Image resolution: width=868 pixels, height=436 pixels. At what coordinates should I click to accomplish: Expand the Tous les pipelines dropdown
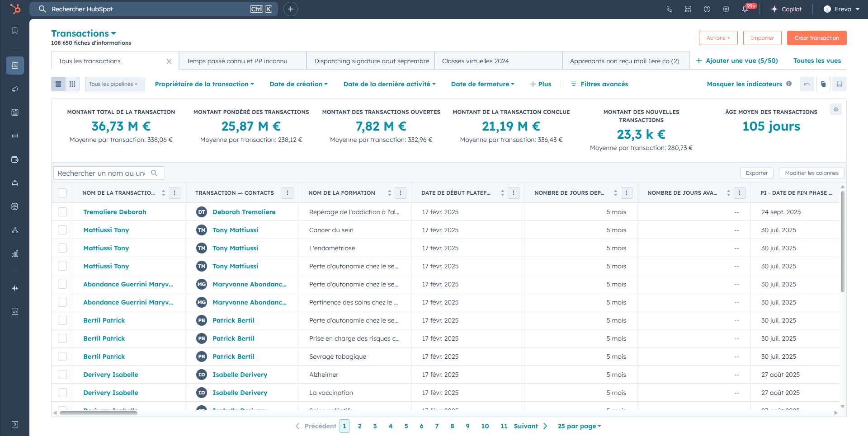click(x=115, y=84)
